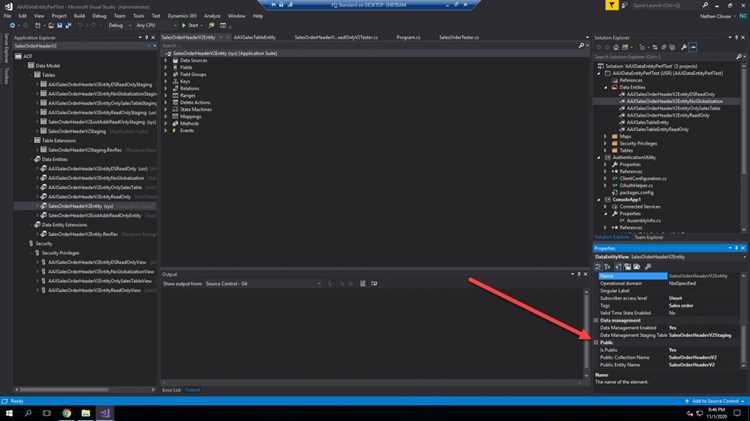Select the Ranges node icon
This screenshot has height=421, width=750.
(x=176, y=96)
